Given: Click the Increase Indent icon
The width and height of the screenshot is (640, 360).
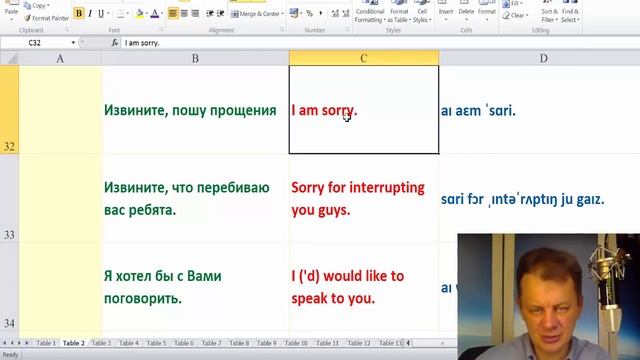Looking at the screenshot, I should click(x=220, y=13).
